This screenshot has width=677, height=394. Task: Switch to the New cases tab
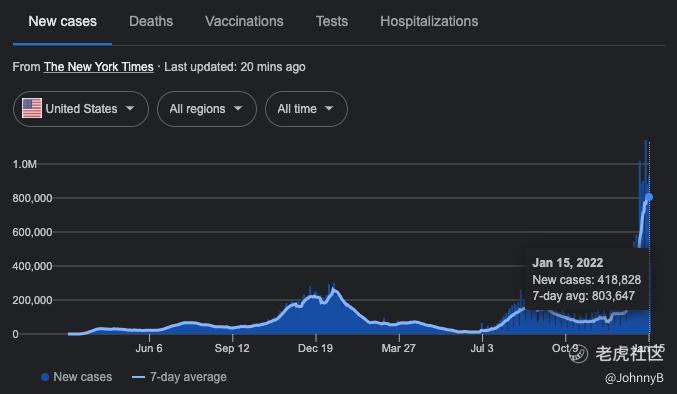click(63, 22)
